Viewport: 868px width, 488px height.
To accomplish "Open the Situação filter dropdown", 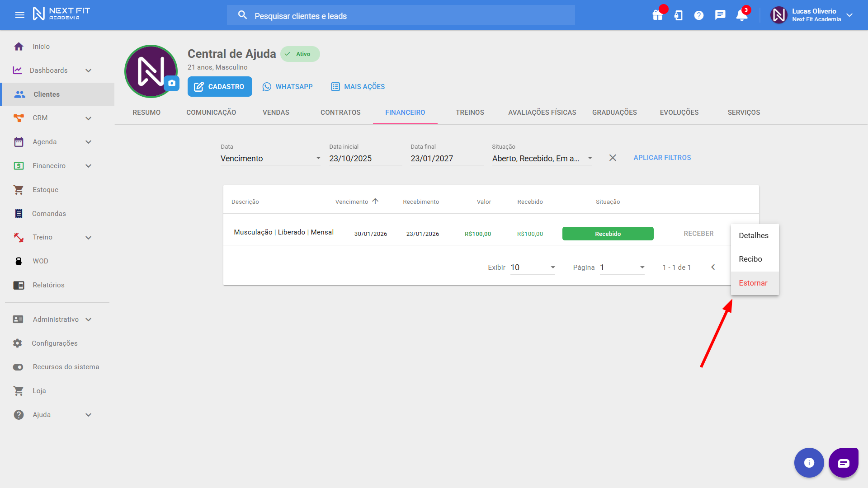I will [542, 159].
